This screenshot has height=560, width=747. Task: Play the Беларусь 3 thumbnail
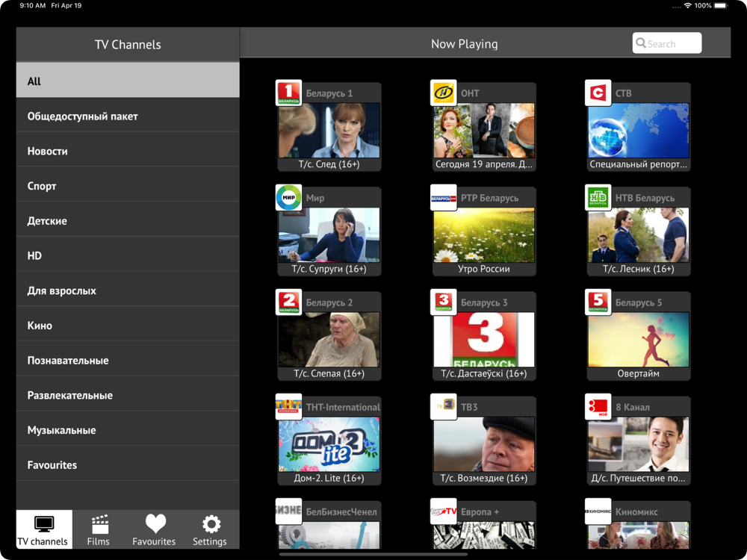pos(484,340)
